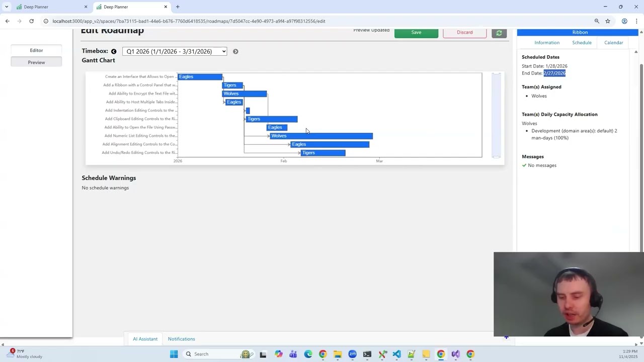Select the Wolves bar for Numeric List task
The image size is (644, 362).
click(321, 136)
